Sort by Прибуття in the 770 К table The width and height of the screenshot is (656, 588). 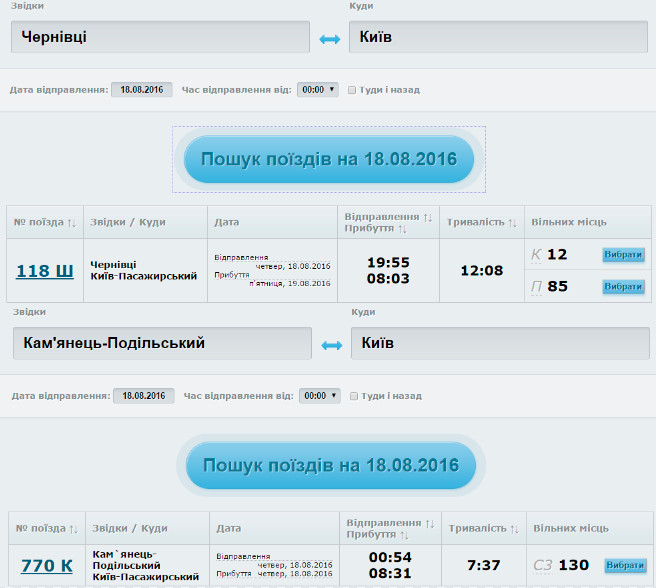(402, 535)
